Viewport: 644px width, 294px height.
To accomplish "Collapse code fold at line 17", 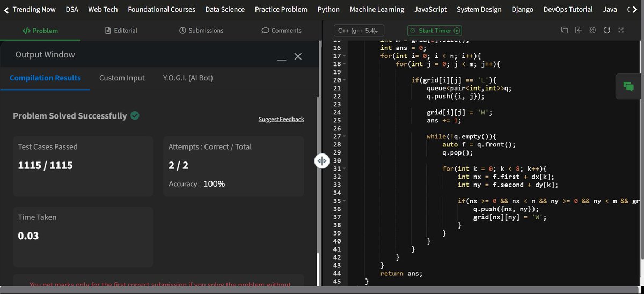I will point(345,56).
